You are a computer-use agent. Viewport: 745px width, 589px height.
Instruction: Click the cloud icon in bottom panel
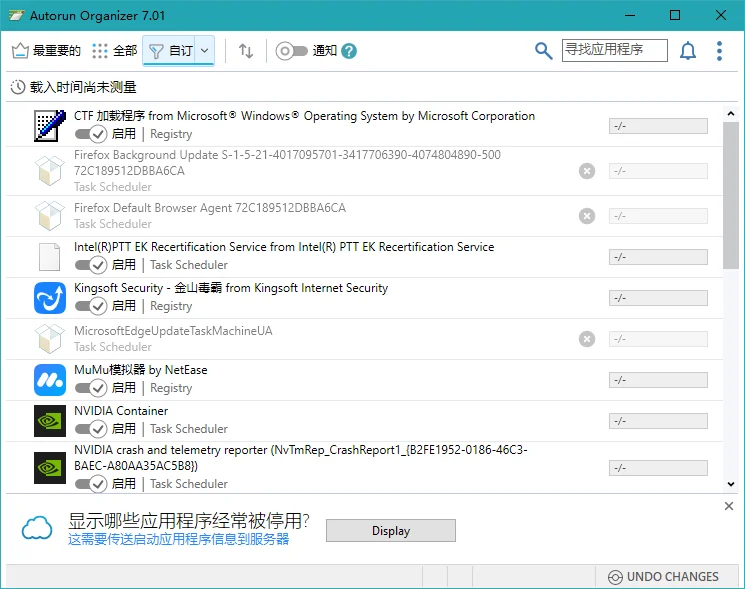pos(37,528)
